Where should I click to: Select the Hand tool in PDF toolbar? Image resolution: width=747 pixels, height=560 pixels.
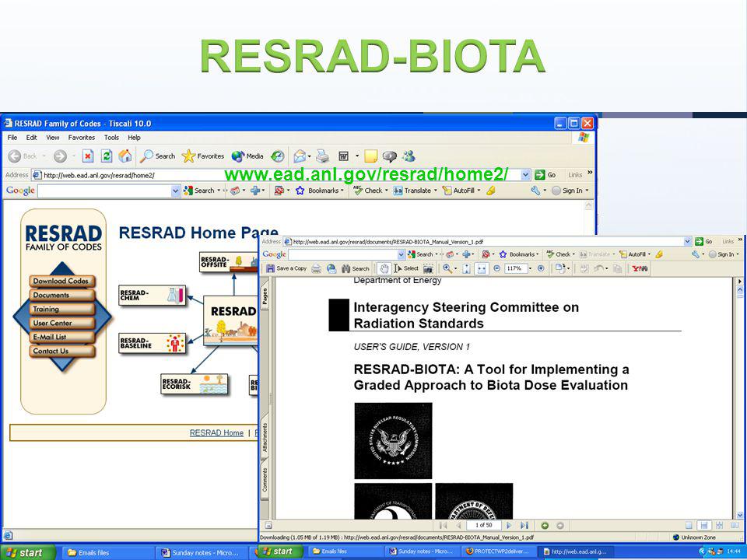tap(384, 268)
